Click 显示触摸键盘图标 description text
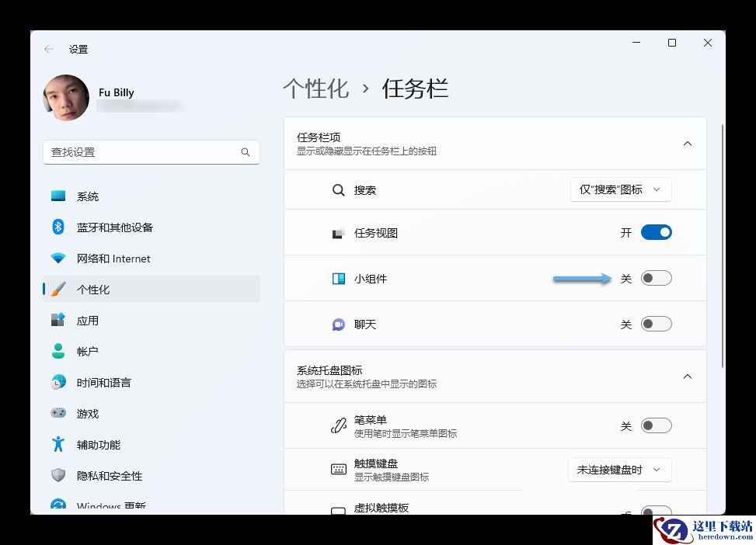The image size is (756, 545). [x=392, y=477]
